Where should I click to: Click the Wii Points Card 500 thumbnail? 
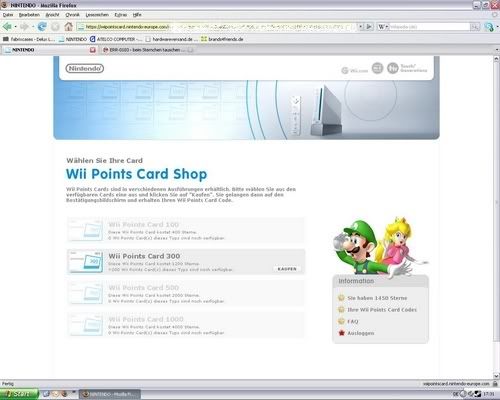[x=86, y=293]
